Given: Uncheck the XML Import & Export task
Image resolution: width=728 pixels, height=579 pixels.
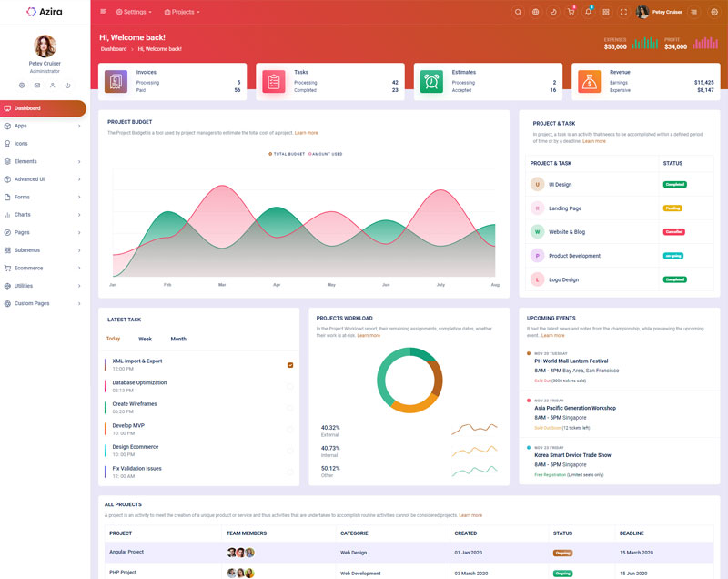Looking at the screenshot, I should (290, 365).
